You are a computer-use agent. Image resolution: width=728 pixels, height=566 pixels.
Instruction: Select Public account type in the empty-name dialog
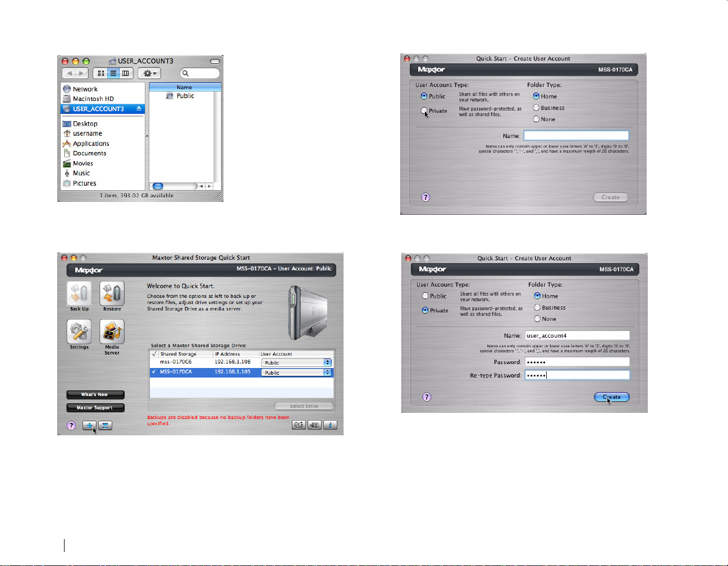(x=424, y=96)
